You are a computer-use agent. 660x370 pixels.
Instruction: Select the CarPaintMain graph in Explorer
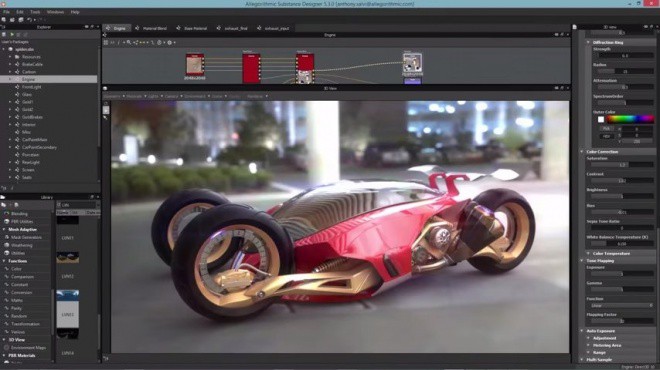tap(35, 140)
